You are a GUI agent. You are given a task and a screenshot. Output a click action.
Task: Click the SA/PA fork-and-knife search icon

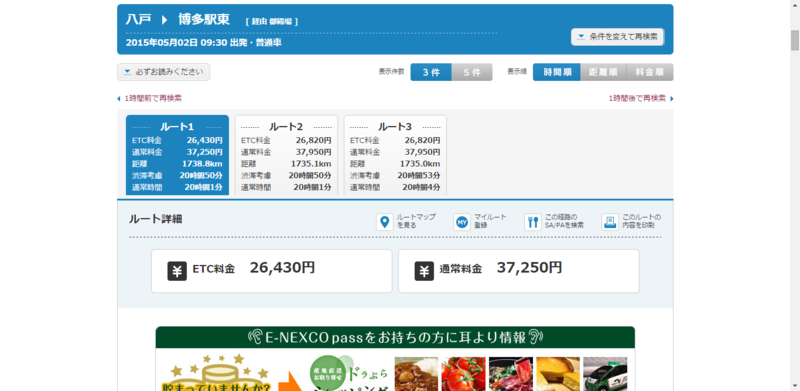533,222
